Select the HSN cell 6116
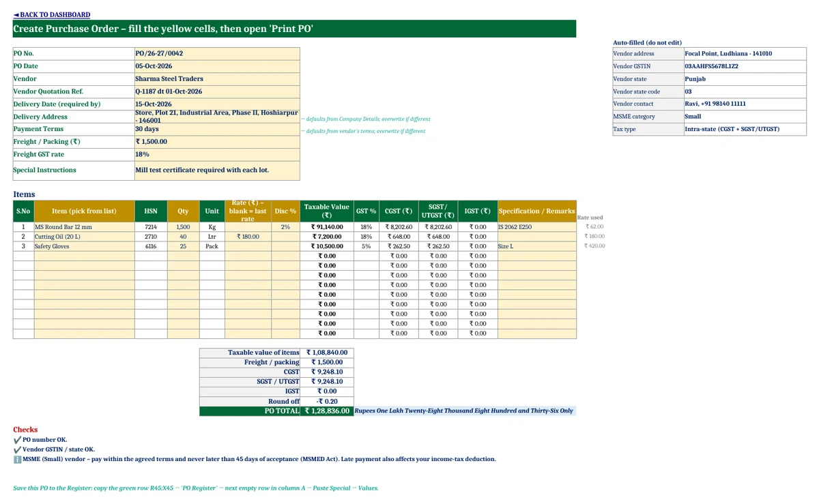Viewport: 819px width, 504px height. tap(151, 246)
